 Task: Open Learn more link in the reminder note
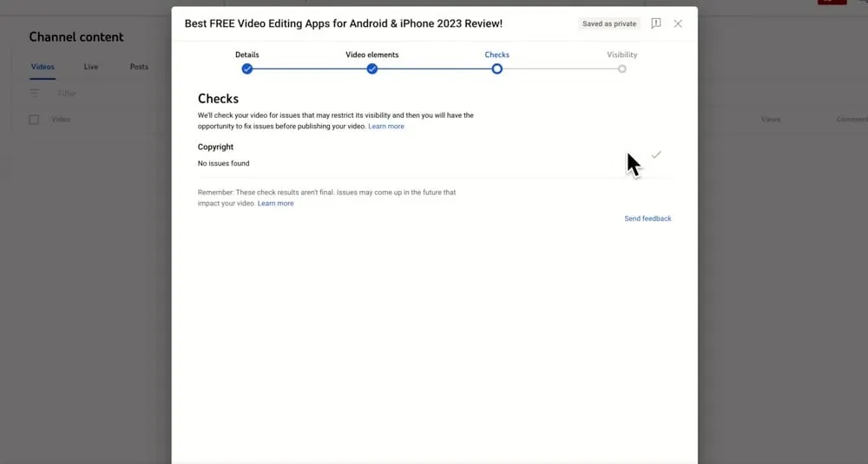pos(275,204)
